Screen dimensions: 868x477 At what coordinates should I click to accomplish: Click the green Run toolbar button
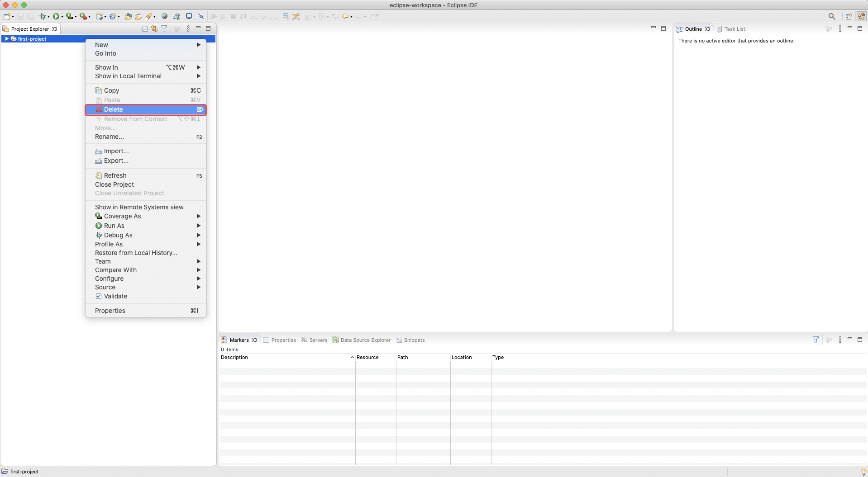pyautogui.click(x=56, y=16)
